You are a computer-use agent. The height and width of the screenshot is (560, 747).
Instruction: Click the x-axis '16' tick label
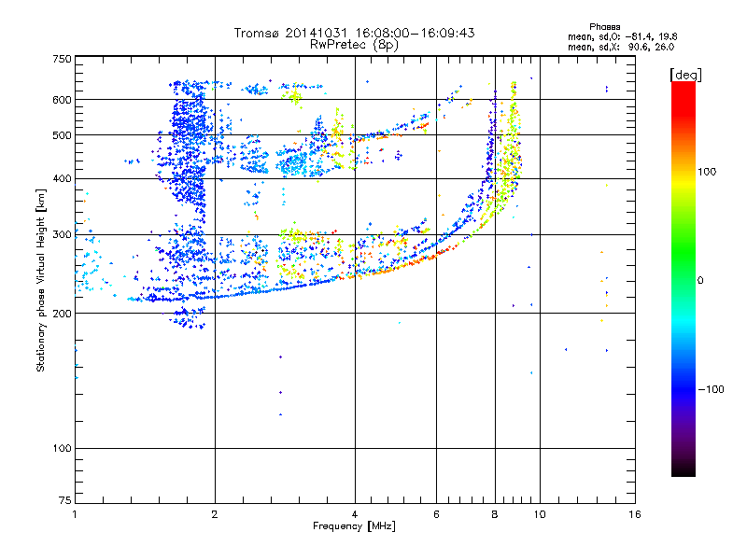[x=635, y=514]
